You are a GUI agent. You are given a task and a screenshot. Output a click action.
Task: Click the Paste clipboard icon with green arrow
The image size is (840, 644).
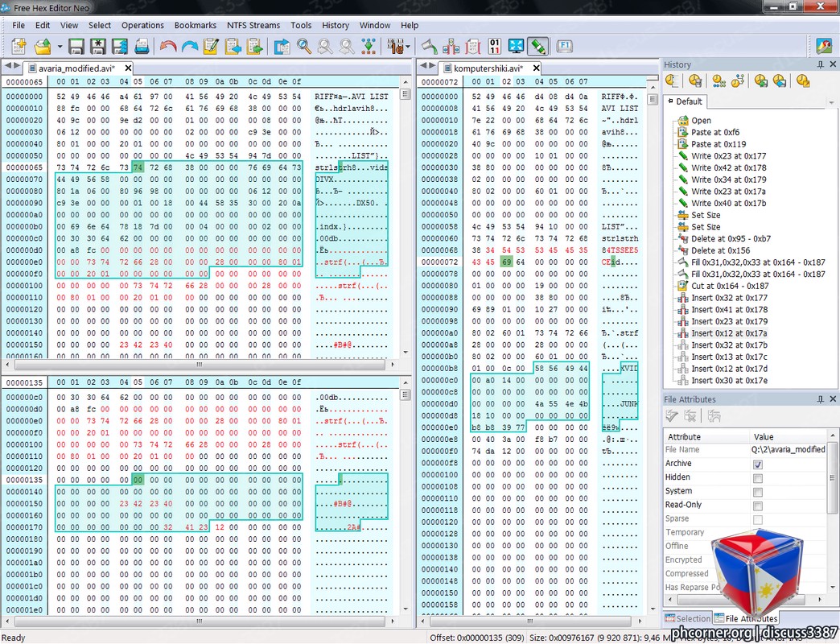click(x=254, y=47)
